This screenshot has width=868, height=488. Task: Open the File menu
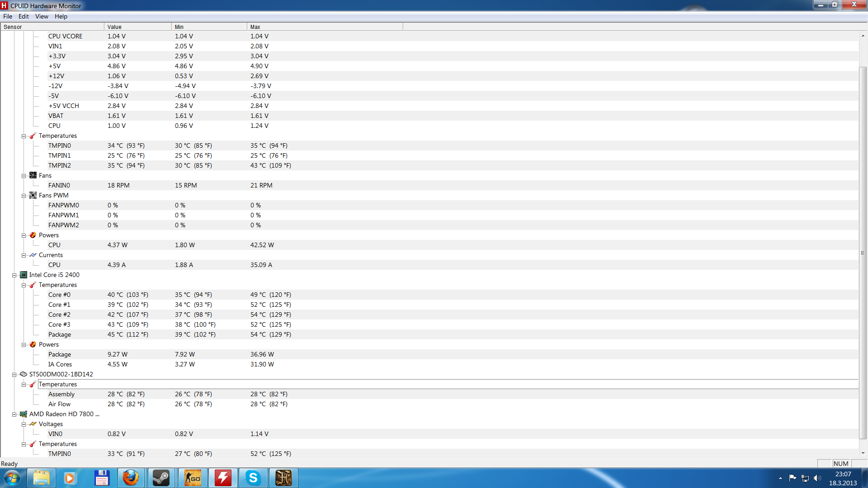coord(8,16)
